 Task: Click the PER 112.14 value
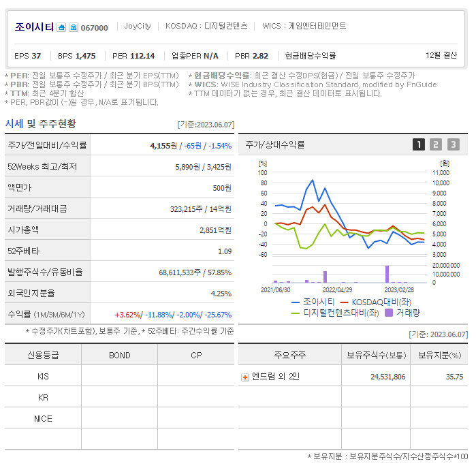(133, 56)
